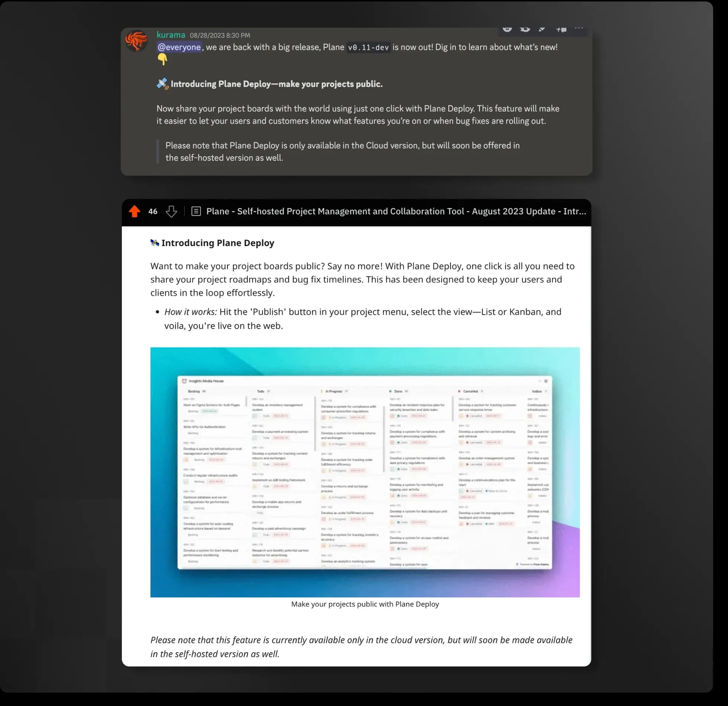Screen dimensions: 728x706
Task: Click the super reaction icon
Action: 525,29
